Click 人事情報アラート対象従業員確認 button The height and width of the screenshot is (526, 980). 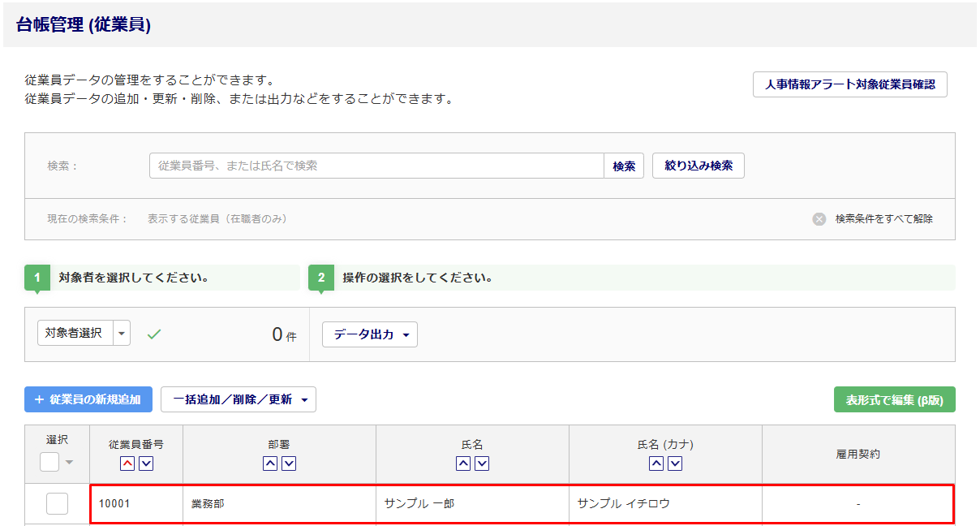(849, 84)
